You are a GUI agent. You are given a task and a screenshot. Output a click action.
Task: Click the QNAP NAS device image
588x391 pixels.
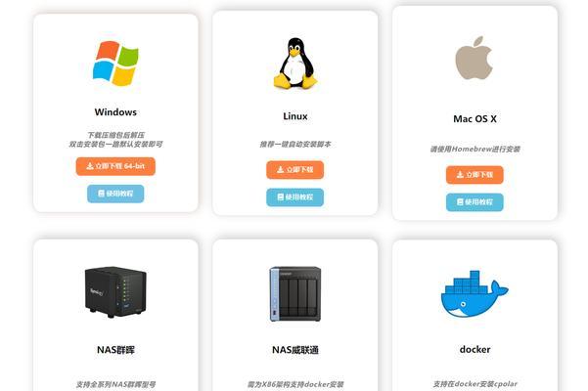point(295,293)
